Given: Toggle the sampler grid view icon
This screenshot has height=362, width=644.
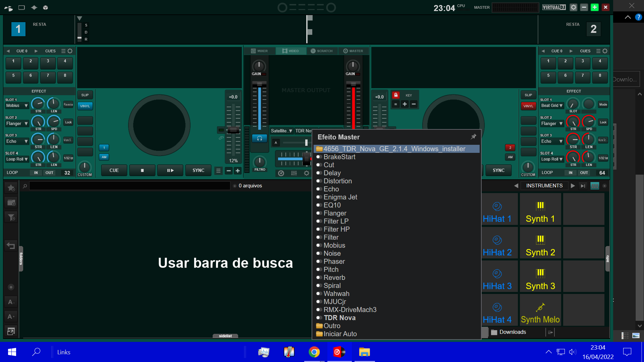Looking at the screenshot, I should pyautogui.click(x=595, y=186).
